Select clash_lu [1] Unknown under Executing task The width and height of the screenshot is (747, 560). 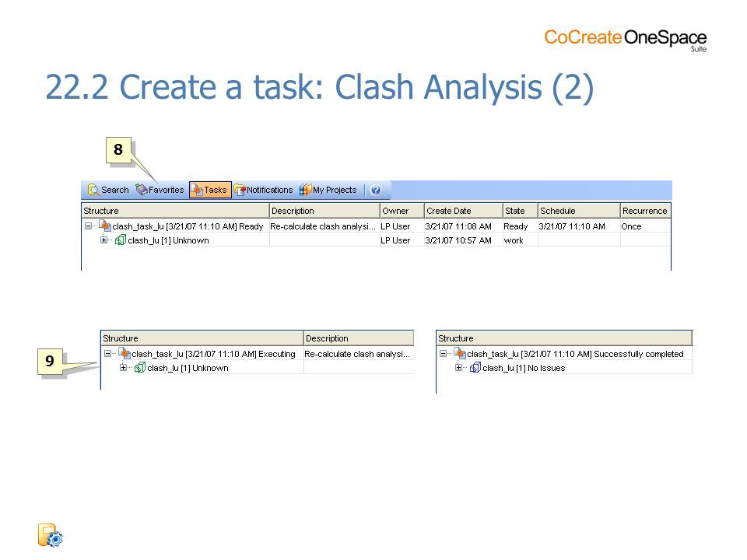[x=188, y=368]
